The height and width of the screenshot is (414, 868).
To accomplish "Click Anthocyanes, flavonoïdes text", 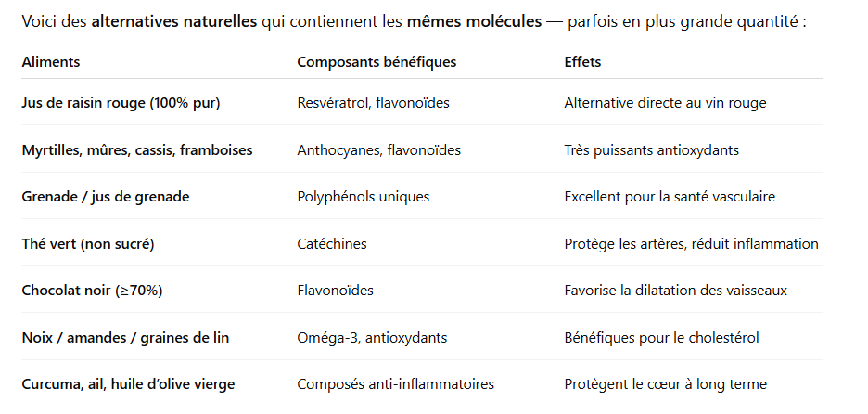I will tap(378, 150).
